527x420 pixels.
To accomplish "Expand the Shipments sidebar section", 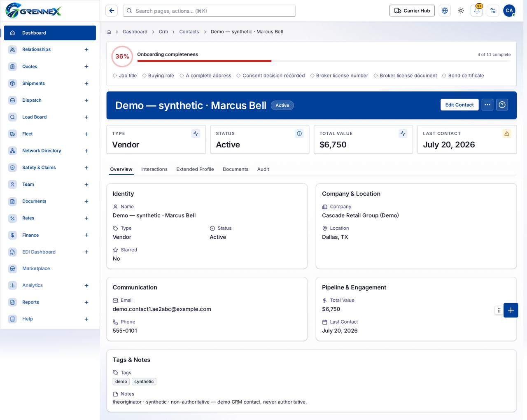I will coord(86,84).
